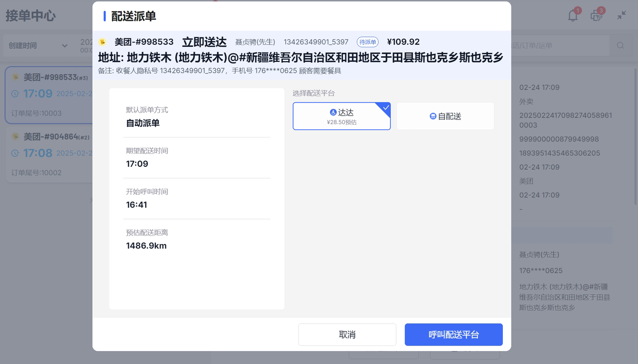Click the Meituan icon of order #904864 card

(x=16, y=136)
